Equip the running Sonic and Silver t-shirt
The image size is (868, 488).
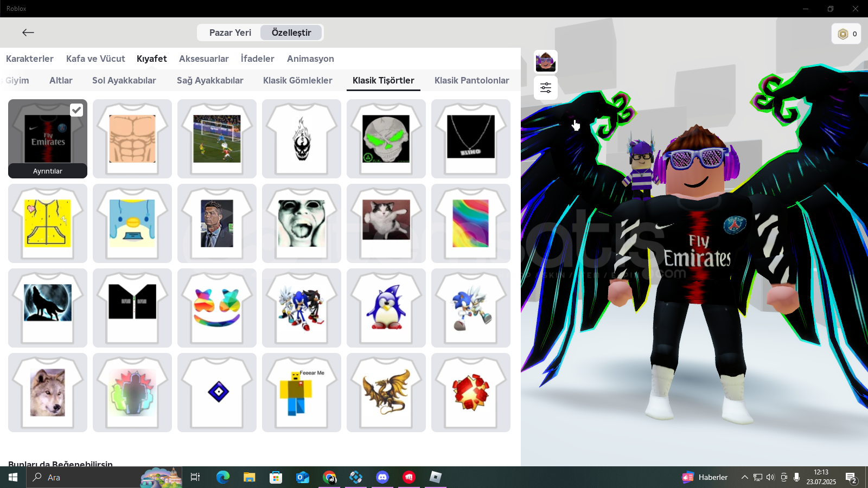471,308
